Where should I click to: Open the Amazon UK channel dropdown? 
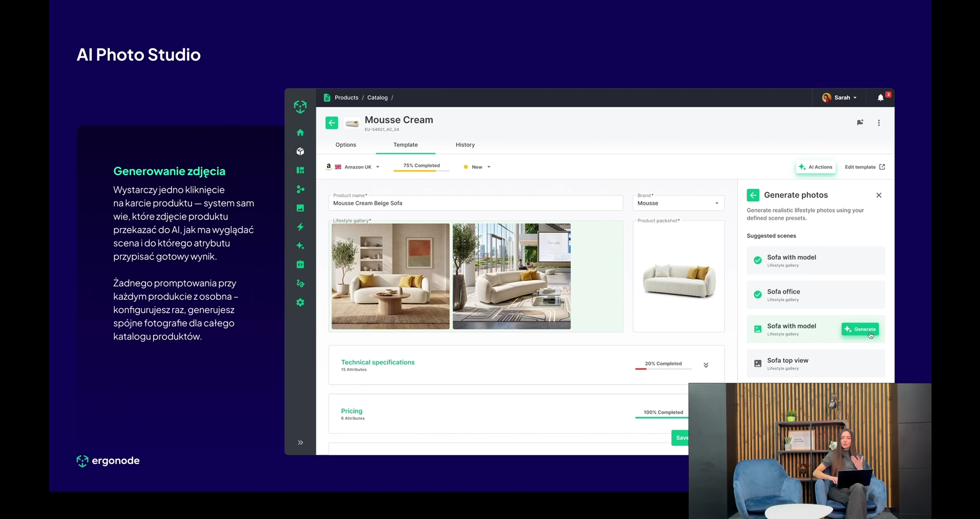click(x=353, y=167)
